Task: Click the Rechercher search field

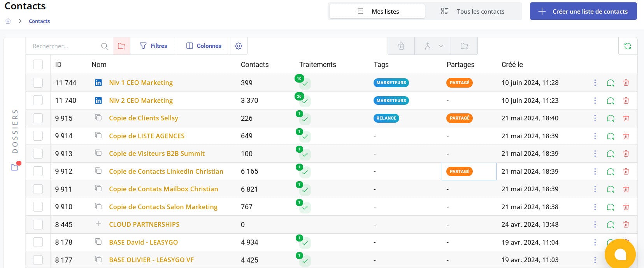Action: point(64,46)
